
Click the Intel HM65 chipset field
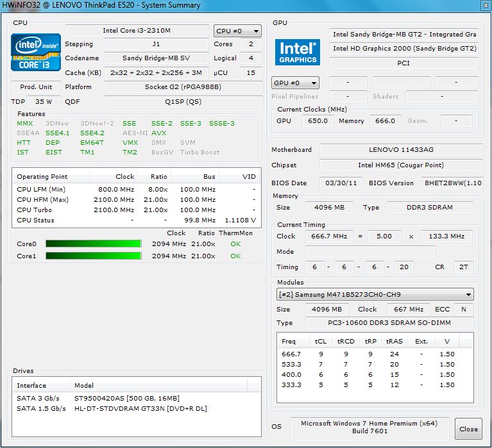click(x=401, y=165)
